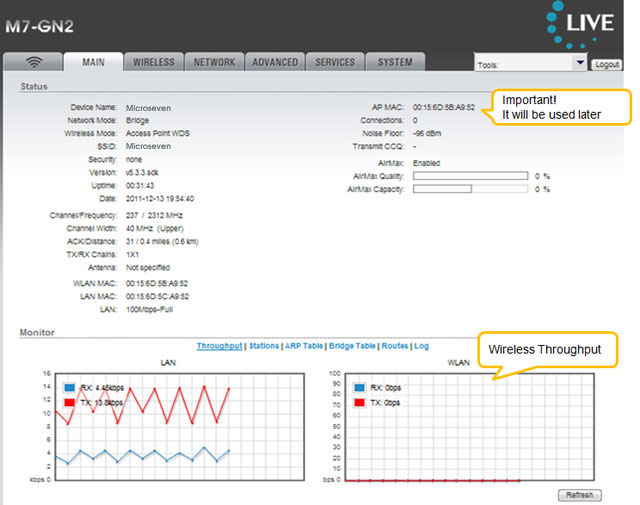This screenshot has width=640, height=505.
Task: Click the Connections count value
Action: (x=415, y=120)
